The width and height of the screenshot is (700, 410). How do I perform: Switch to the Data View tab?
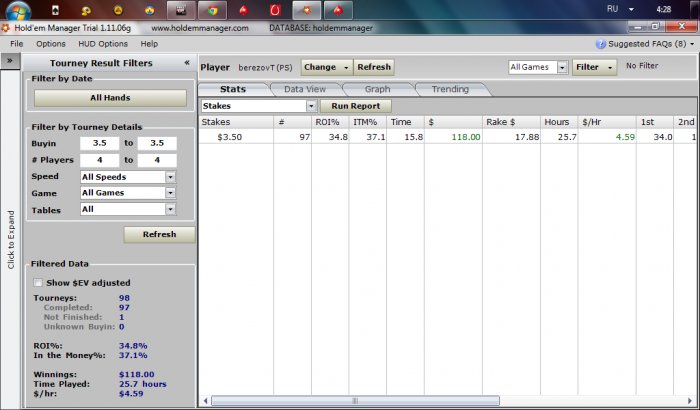click(304, 89)
